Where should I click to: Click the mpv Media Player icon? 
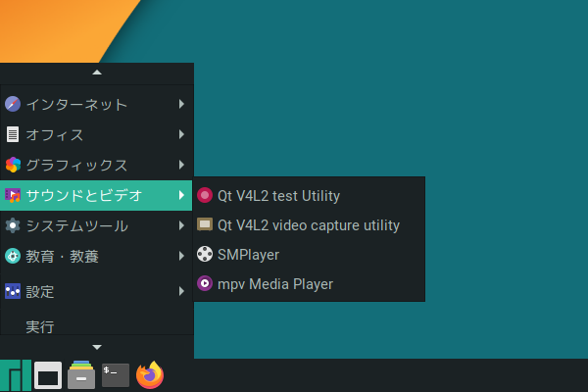[x=205, y=283]
